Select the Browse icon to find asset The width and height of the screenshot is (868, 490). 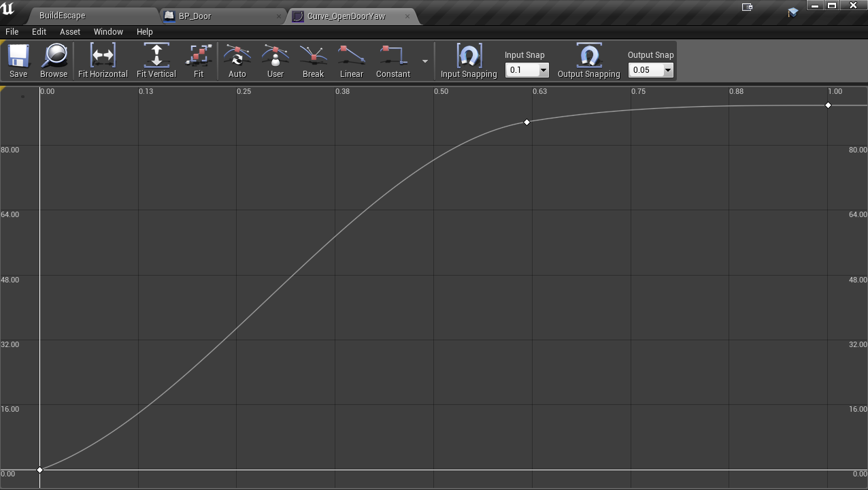53,60
